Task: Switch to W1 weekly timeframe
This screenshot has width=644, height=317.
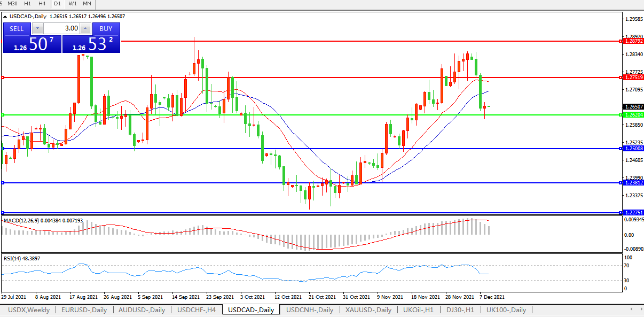Action: (72, 4)
